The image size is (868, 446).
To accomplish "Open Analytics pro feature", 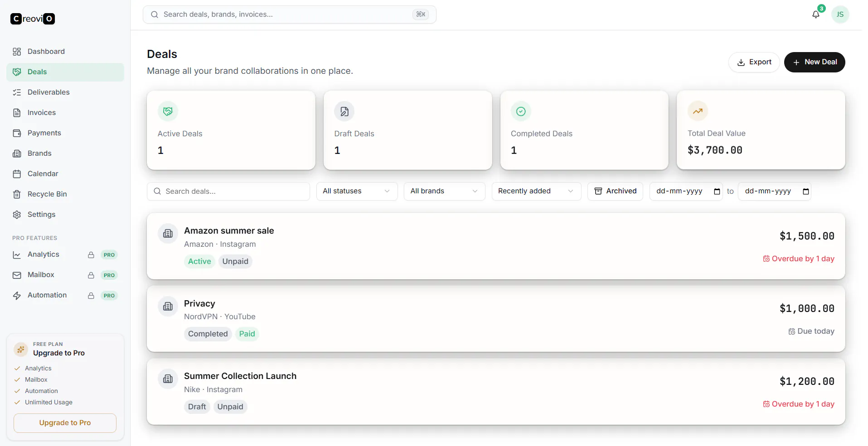I will 65,254.
